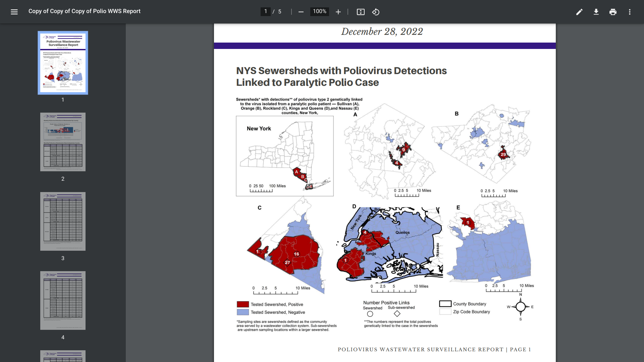The width and height of the screenshot is (644, 362).
Task: Click the red Tested Sewershed Positive swatch
Action: (x=243, y=304)
